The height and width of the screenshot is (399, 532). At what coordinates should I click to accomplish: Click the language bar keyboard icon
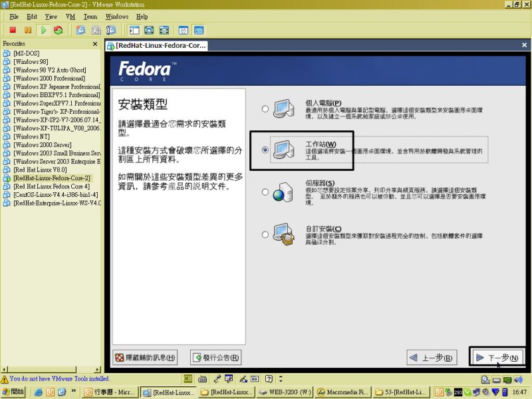203,378
